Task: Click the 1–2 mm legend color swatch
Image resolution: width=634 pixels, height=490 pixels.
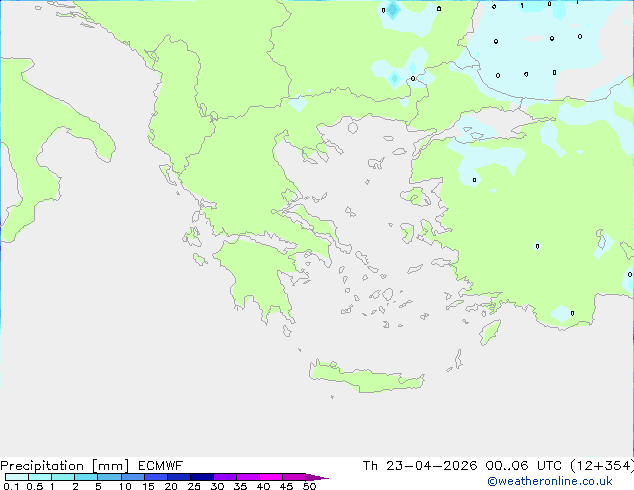Action: pos(63,477)
